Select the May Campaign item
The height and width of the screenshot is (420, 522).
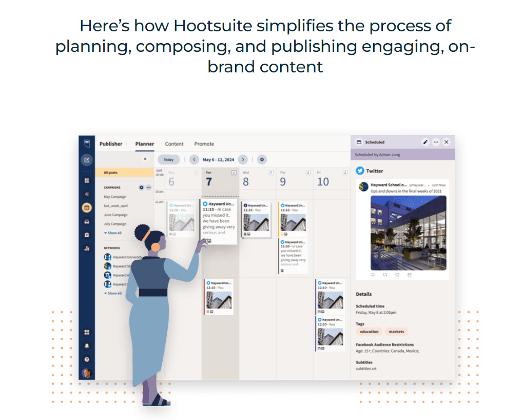tap(115, 197)
